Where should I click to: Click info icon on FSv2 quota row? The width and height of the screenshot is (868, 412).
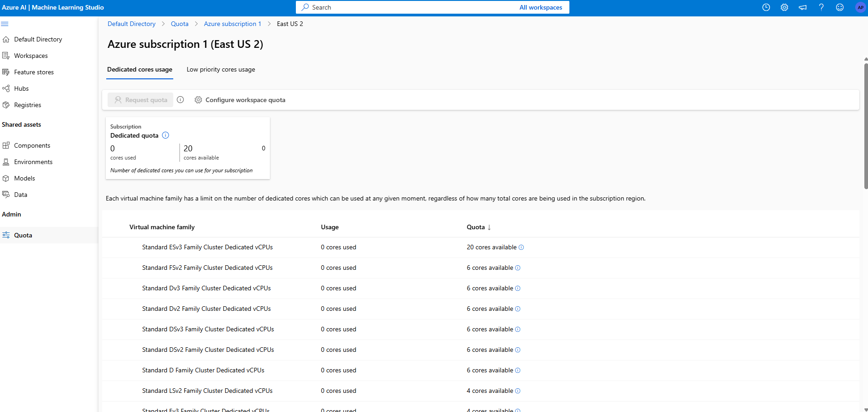pyautogui.click(x=517, y=268)
